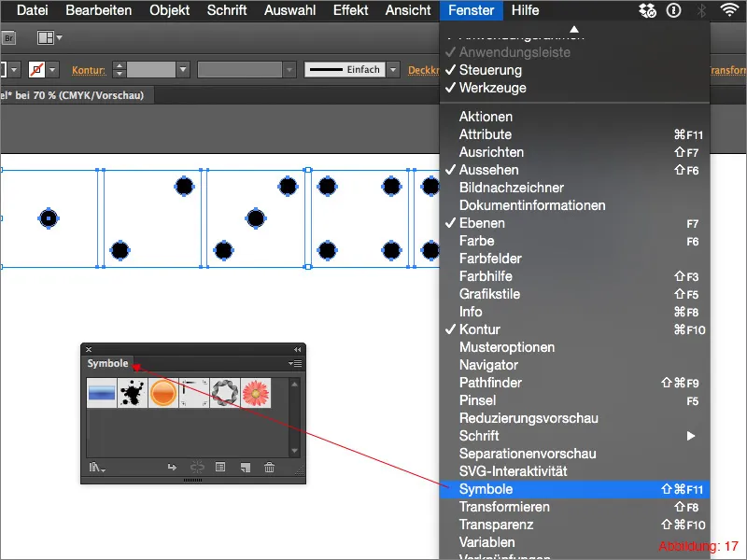Viewport: 747px width, 560px height.
Task: Open the stroke weight dropdown arrow
Action: pyautogui.click(x=183, y=69)
